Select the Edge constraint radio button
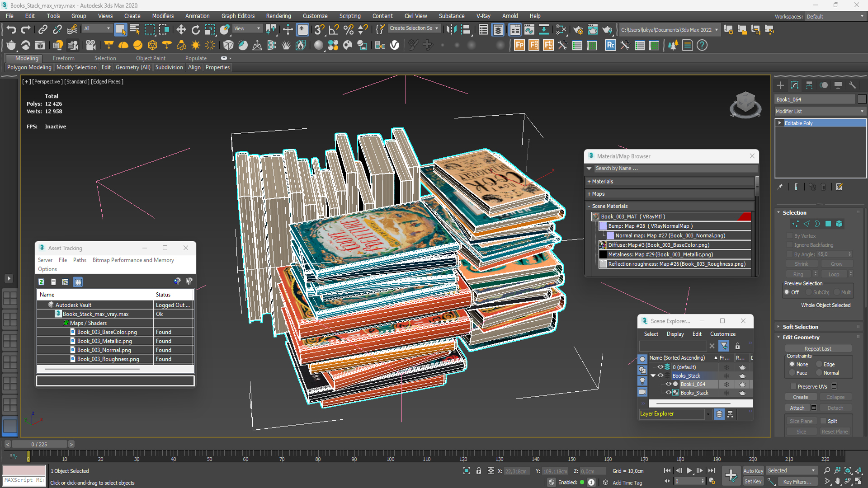 click(x=819, y=364)
